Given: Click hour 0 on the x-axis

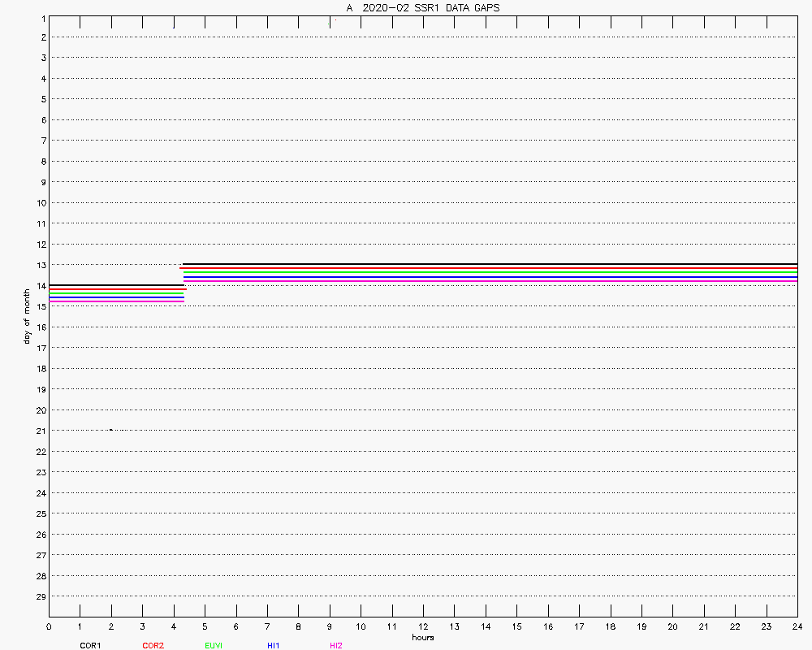Looking at the screenshot, I should pos(49,627).
